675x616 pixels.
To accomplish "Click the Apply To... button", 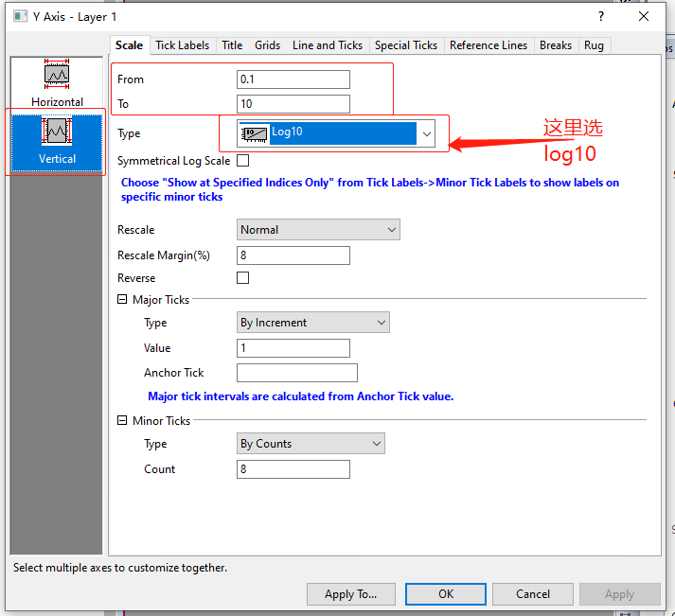I will tap(350, 594).
